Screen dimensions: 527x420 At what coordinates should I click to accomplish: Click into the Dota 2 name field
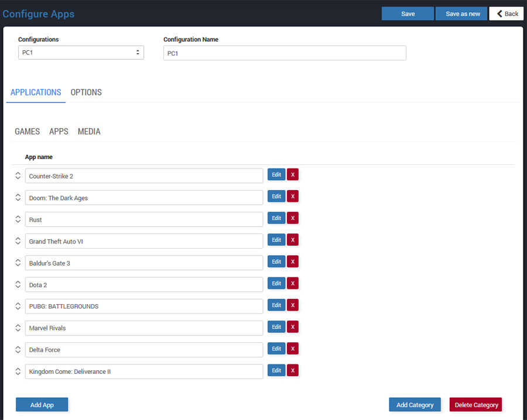pos(144,285)
